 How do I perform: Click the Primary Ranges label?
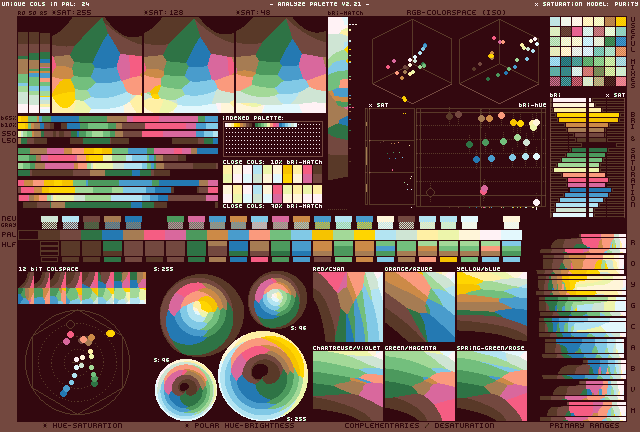[584, 426]
